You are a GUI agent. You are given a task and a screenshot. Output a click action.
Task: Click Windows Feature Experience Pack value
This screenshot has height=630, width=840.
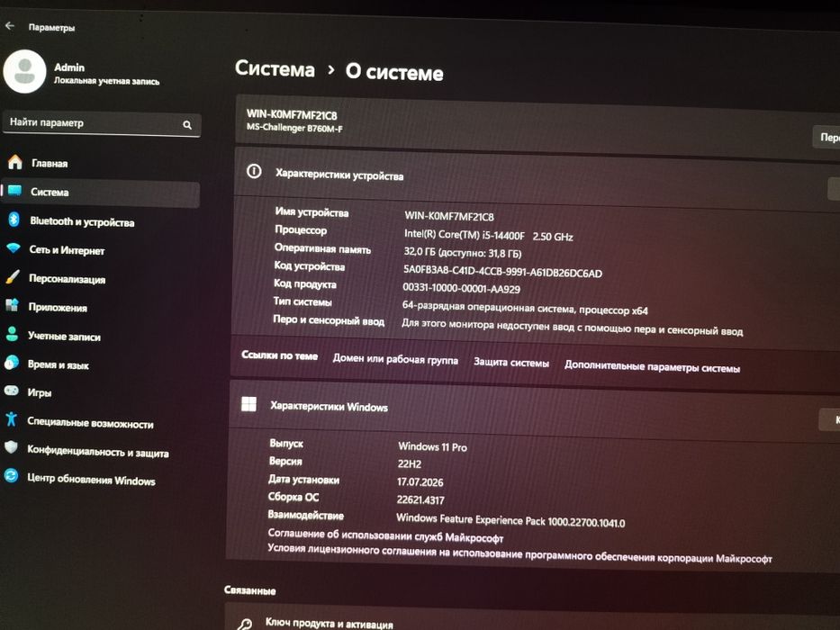click(510, 520)
